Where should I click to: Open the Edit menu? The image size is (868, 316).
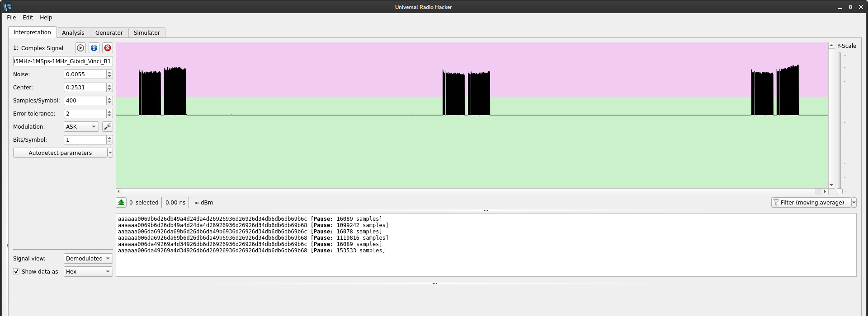click(28, 18)
